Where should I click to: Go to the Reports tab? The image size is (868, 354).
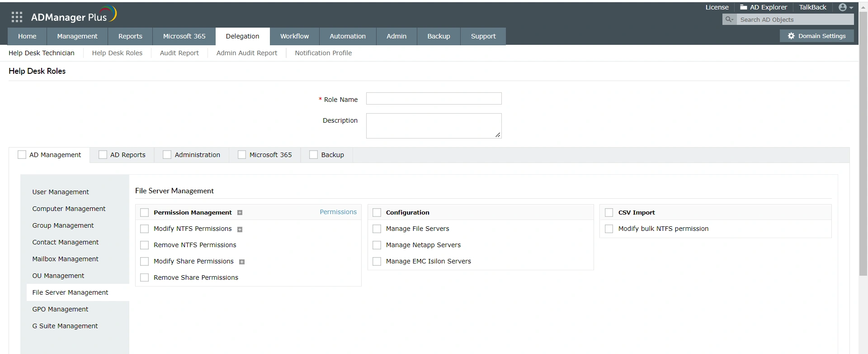[x=130, y=36]
